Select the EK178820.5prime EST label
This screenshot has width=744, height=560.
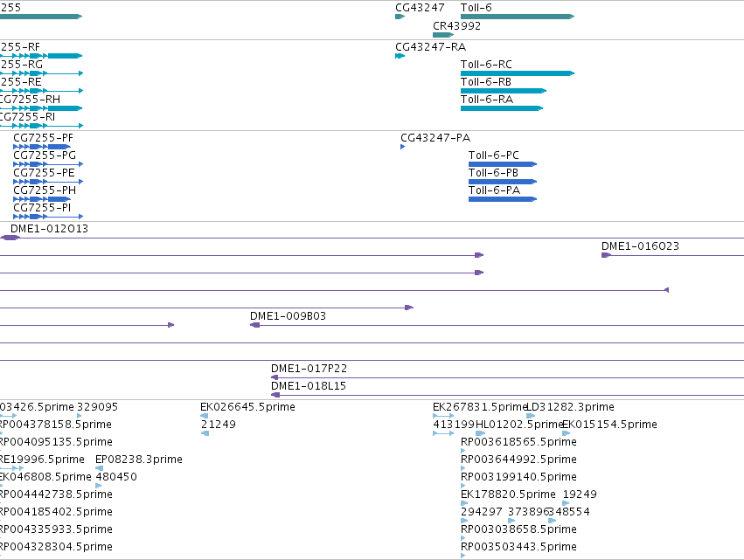pos(508,495)
